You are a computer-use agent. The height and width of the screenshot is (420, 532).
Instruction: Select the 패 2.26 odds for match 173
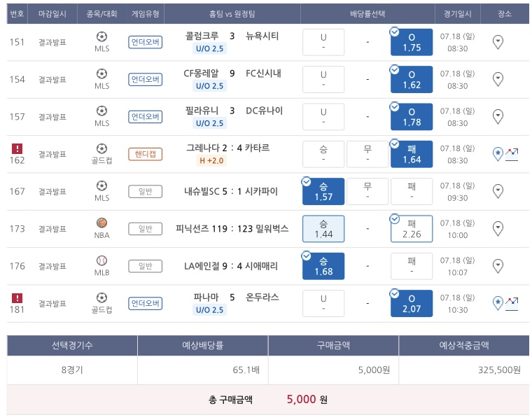[411, 229]
